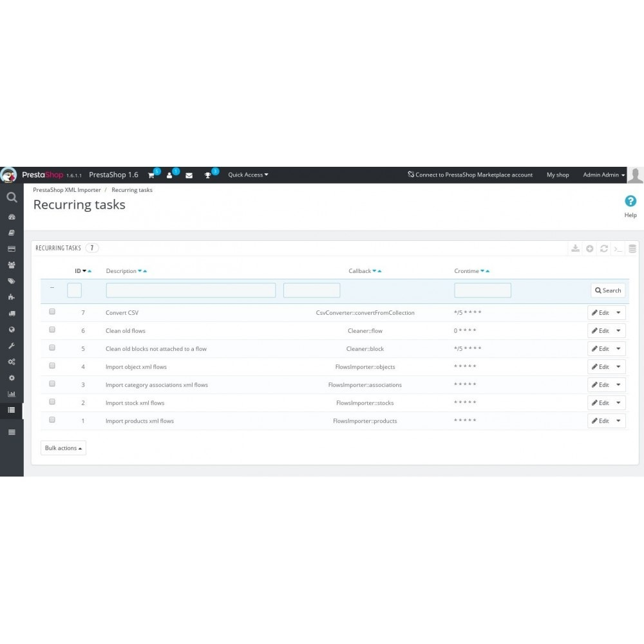644x644 pixels.
Task: Open the Catalog book icon in sidebar
Action: pos(12,233)
